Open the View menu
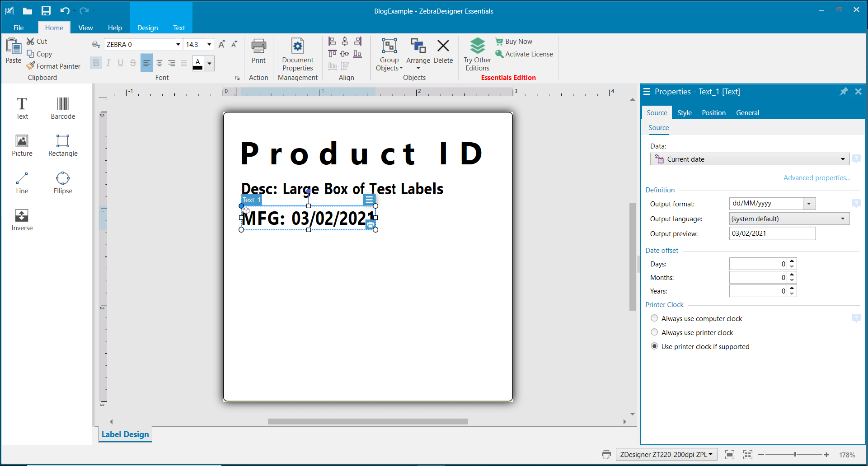The width and height of the screenshot is (868, 466). [85, 28]
